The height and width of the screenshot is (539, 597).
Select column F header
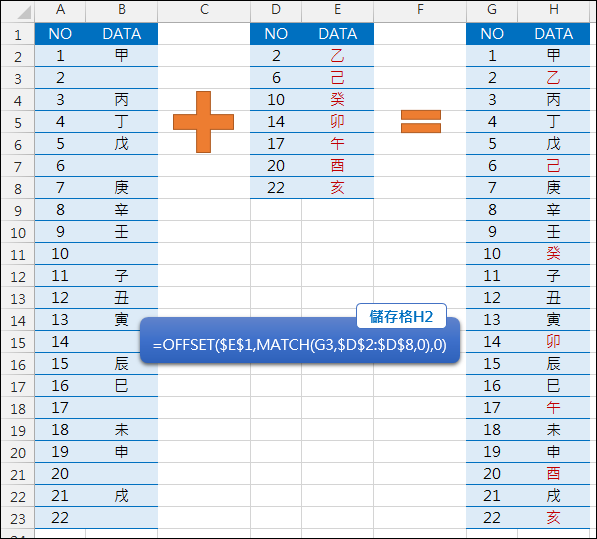point(420,10)
